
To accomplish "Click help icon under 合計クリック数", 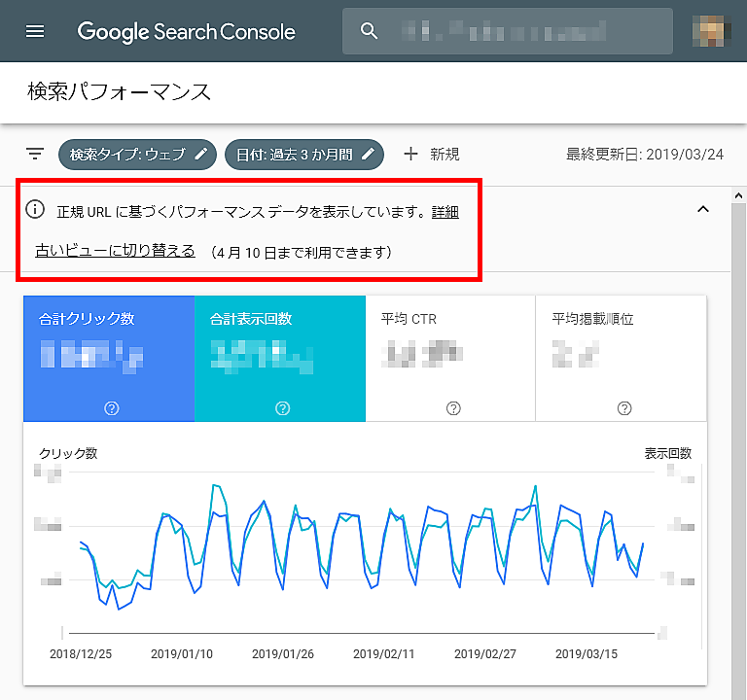I will point(111,408).
